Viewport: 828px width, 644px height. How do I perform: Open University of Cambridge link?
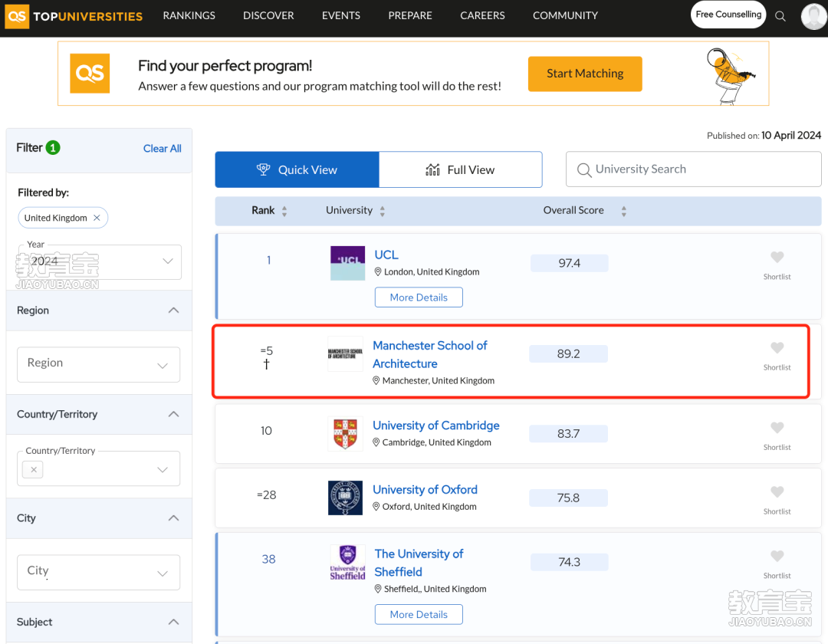pos(436,426)
